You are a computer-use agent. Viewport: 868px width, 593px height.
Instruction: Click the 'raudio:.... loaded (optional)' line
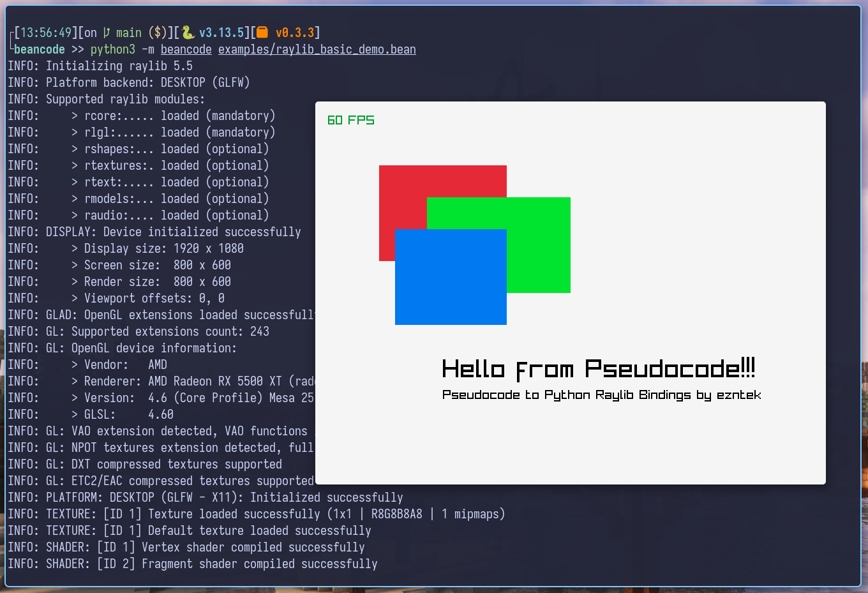point(138,215)
